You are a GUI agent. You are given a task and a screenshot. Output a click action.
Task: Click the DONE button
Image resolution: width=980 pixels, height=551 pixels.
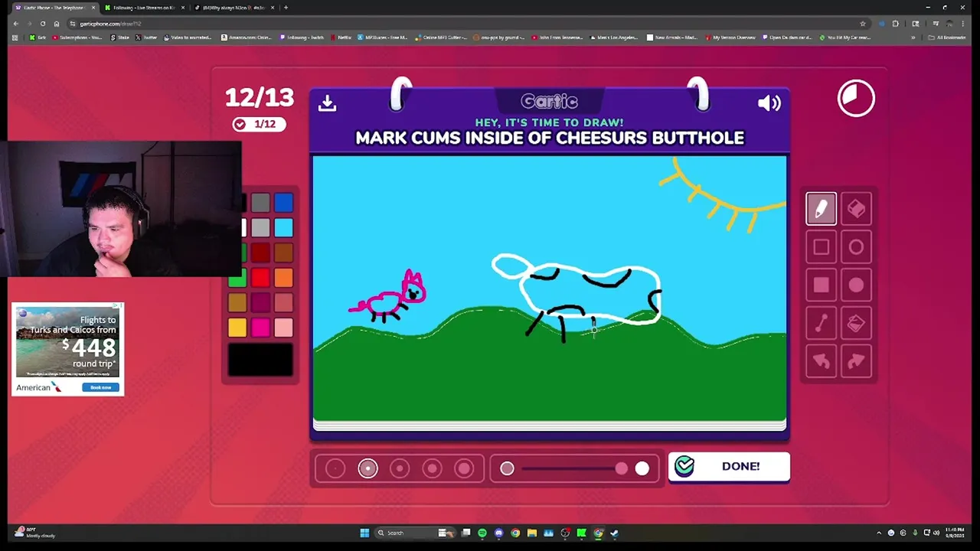(729, 466)
